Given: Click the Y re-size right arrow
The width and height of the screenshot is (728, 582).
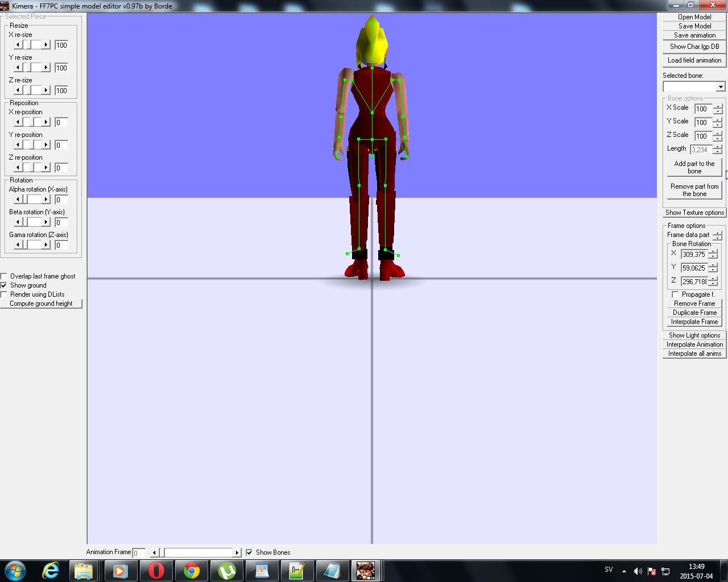Looking at the screenshot, I should click(46, 67).
